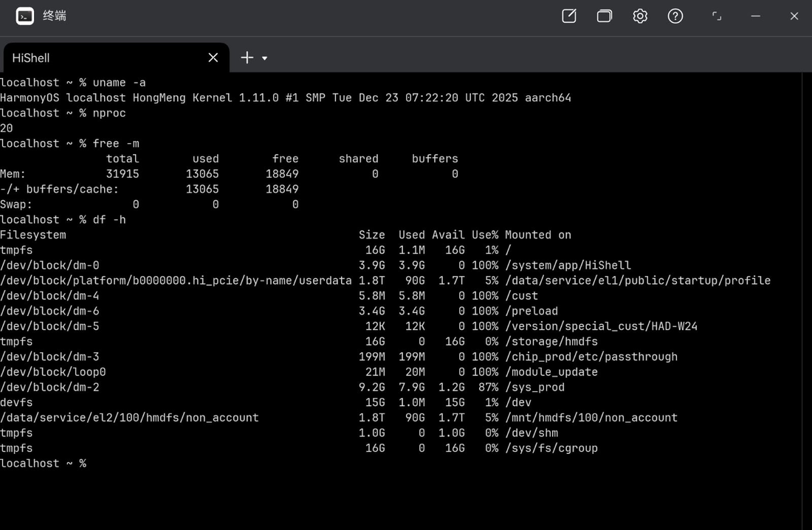Open Help via the question mark icon
812x530 pixels.
pos(675,16)
